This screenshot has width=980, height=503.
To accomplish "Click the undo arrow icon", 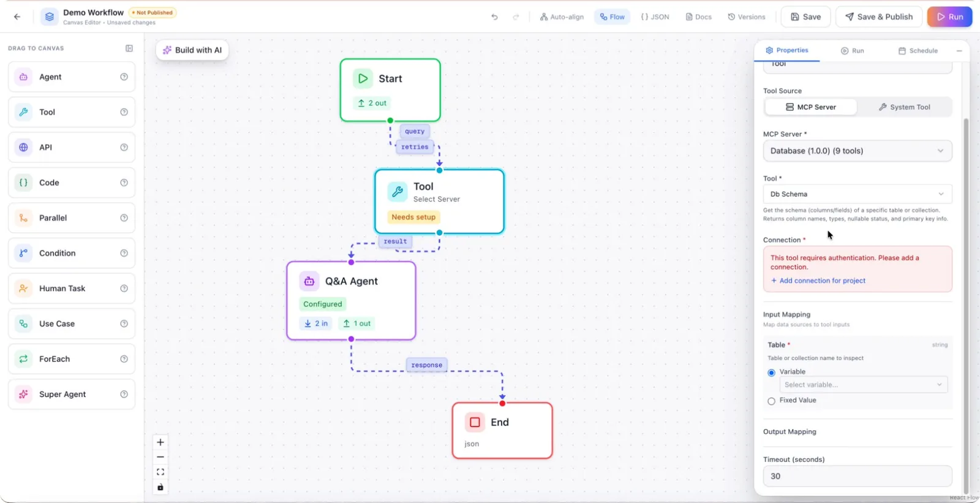I will tap(494, 17).
